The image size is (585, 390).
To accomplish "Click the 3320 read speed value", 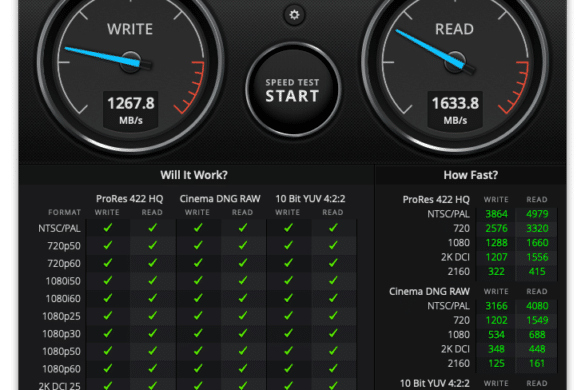I will click(537, 228).
